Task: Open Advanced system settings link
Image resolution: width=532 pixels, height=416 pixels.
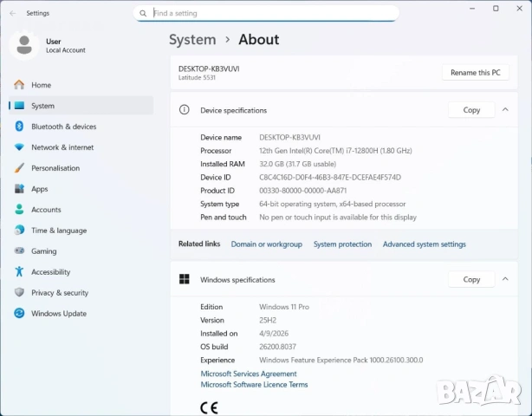Action: coord(424,244)
